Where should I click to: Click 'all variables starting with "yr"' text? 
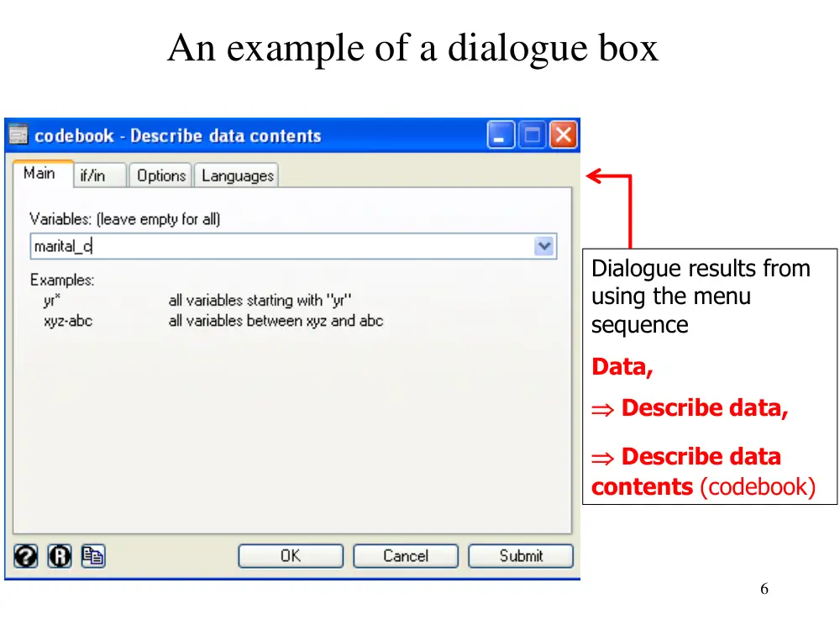pos(260,300)
